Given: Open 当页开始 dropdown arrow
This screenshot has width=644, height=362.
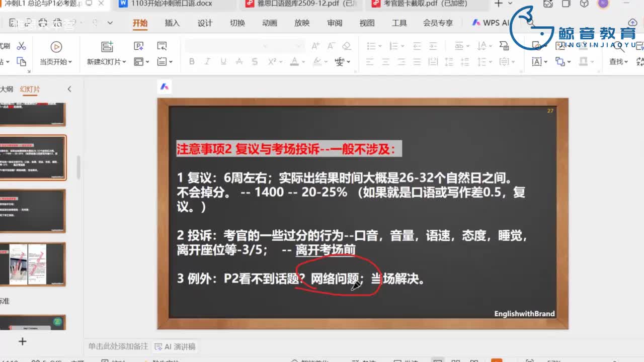Looking at the screenshot, I should click(x=70, y=62).
